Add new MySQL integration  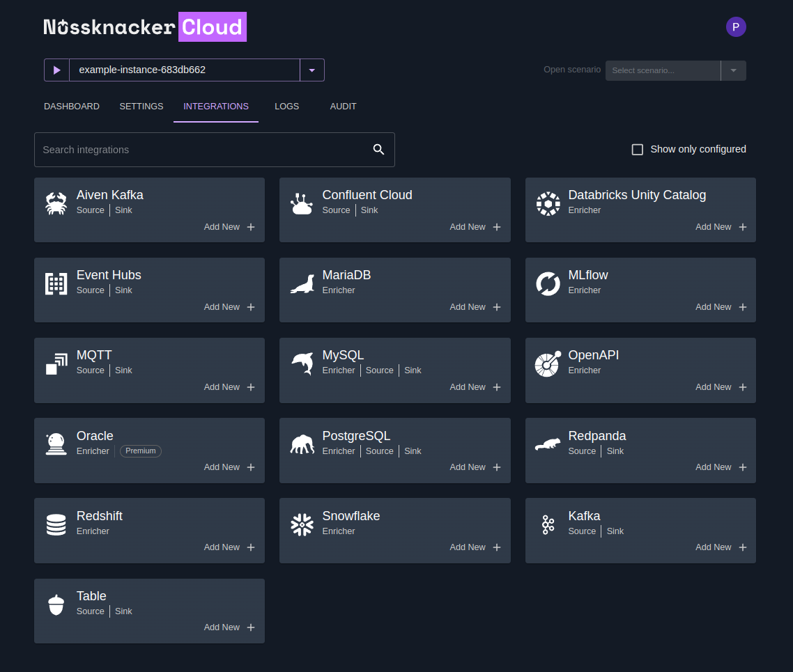pyautogui.click(x=475, y=387)
